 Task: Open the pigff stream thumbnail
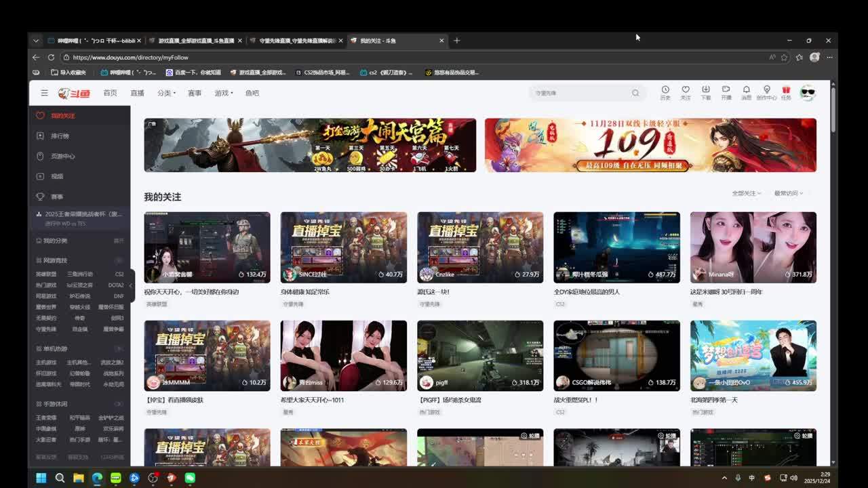480,355
